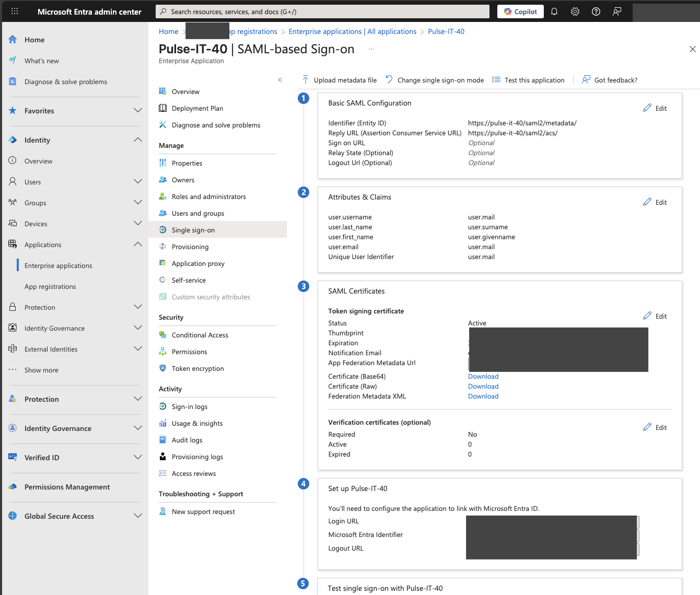This screenshot has height=595, width=700.
Task: Open Properties bars icon
Action: tap(162, 163)
